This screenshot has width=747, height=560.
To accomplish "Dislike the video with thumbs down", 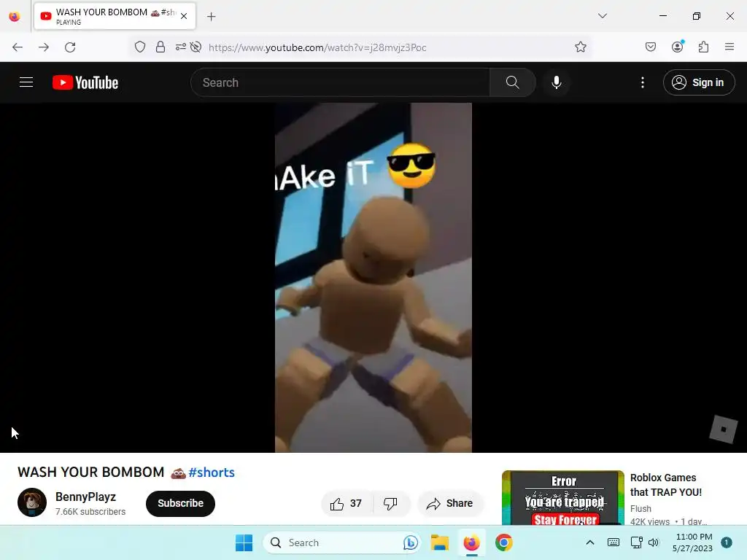I will (391, 503).
